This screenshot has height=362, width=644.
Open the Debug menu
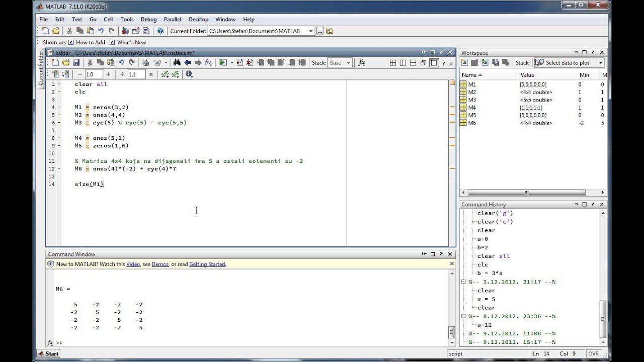point(148,20)
